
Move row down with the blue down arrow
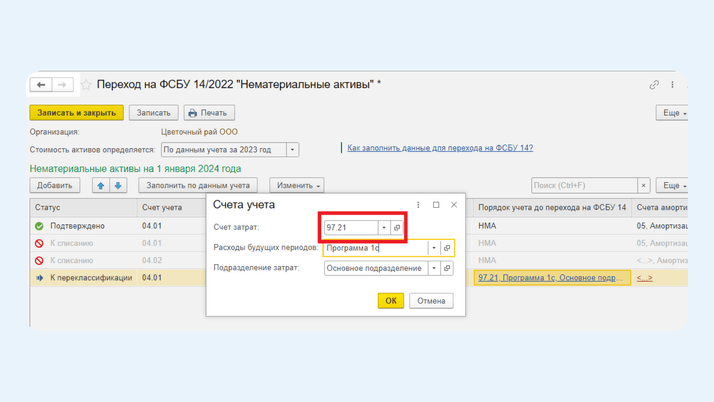[x=118, y=185]
